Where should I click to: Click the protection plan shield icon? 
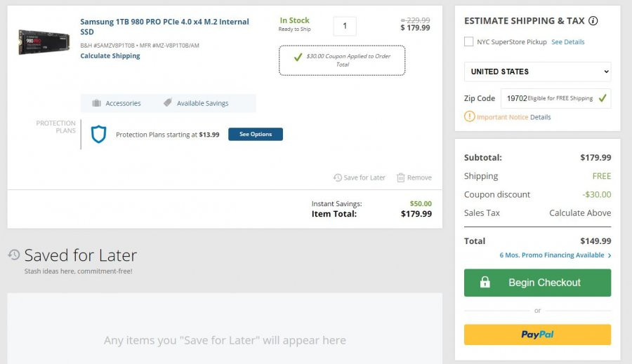coord(98,135)
